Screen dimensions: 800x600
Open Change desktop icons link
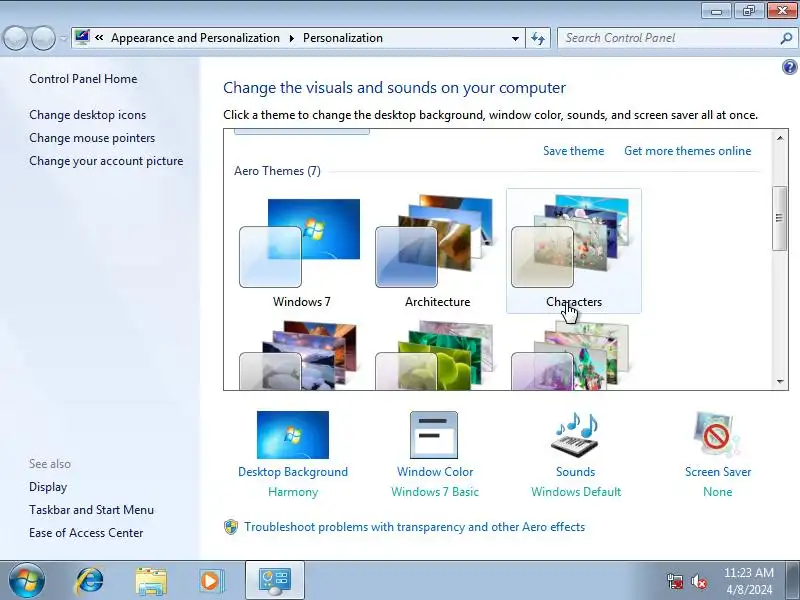click(87, 115)
